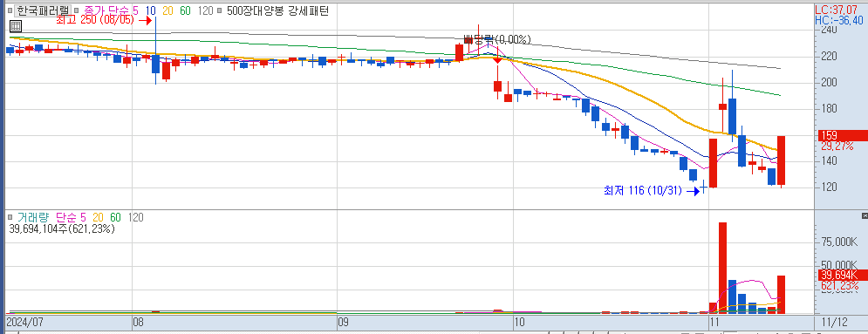Click the 2024/07 date axis label
The image size is (868, 334).
tap(24, 322)
